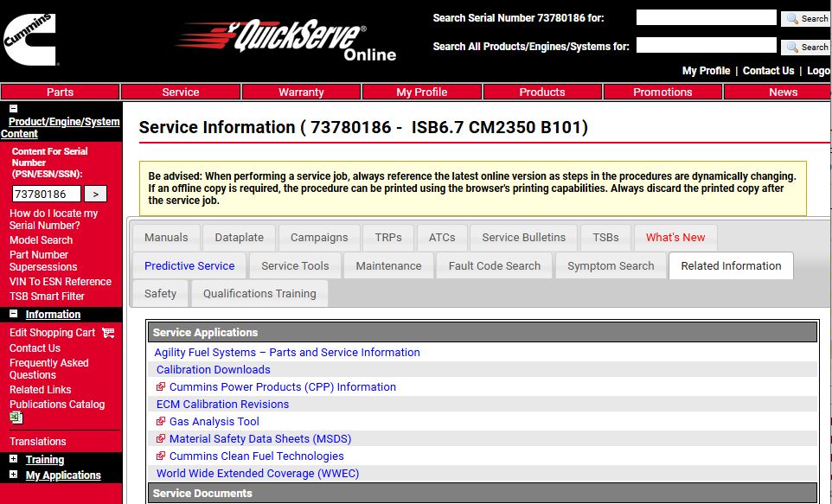The height and width of the screenshot is (504, 832).
Task: Click the Search All Products input field
Action: [x=706, y=46]
